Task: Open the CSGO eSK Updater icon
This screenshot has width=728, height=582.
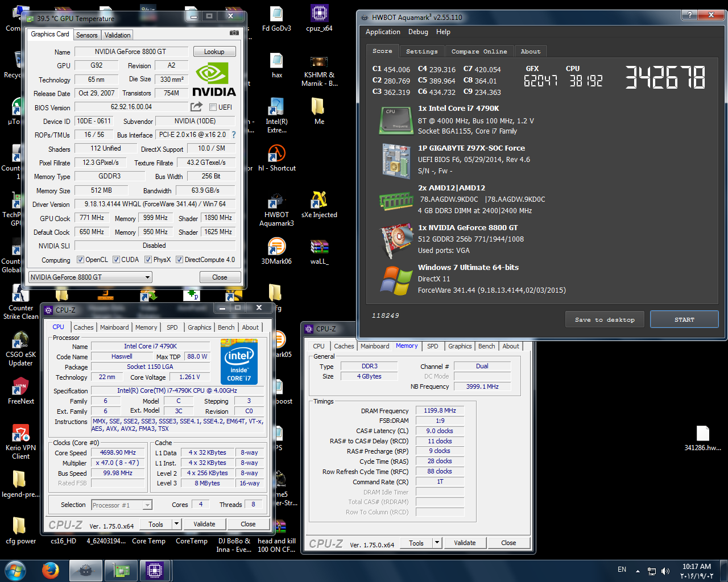Action: coord(20,349)
